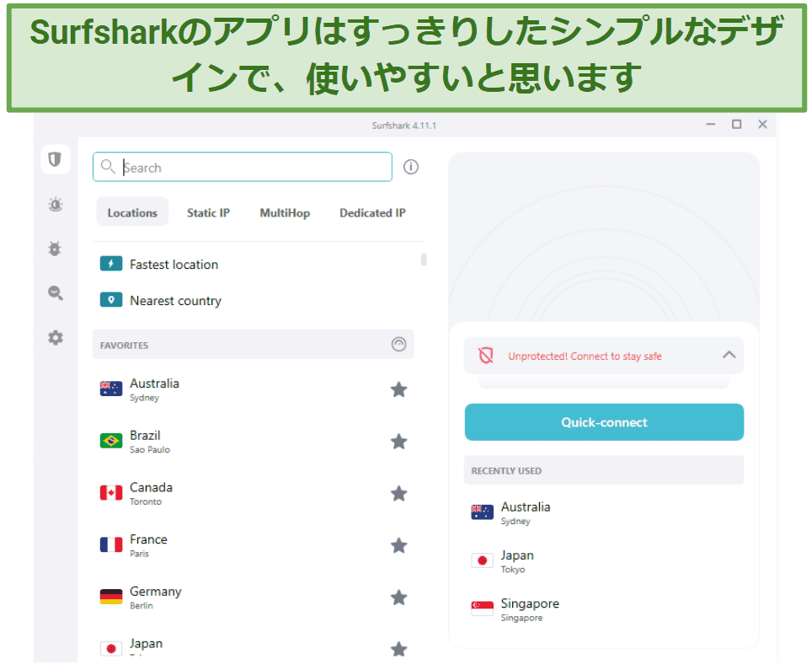The width and height of the screenshot is (812, 670).
Task: Click the Unprotected! Connect to stay safe message
Action: pyautogui.click(x=585, y=356)
